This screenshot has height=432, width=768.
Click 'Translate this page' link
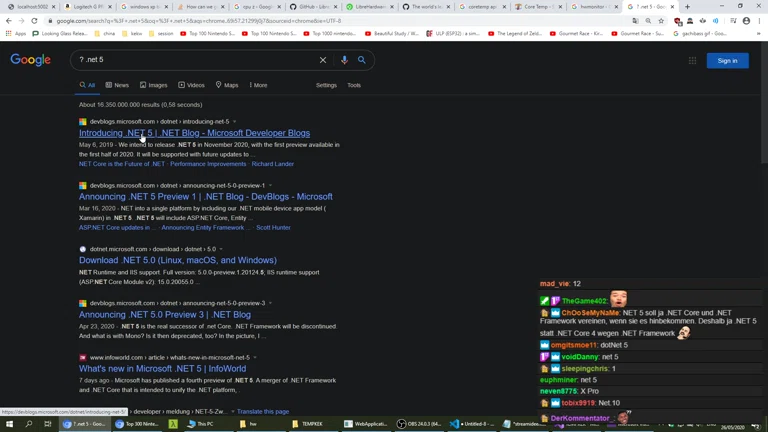click(x=263, y=412)
